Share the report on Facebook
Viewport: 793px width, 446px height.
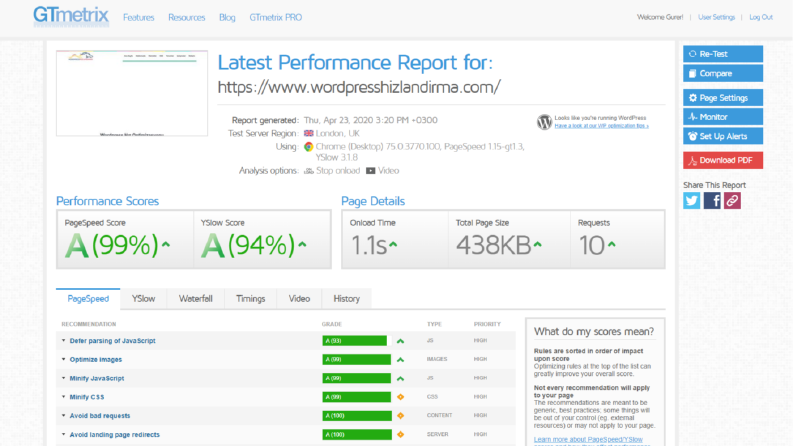(712, 201)
